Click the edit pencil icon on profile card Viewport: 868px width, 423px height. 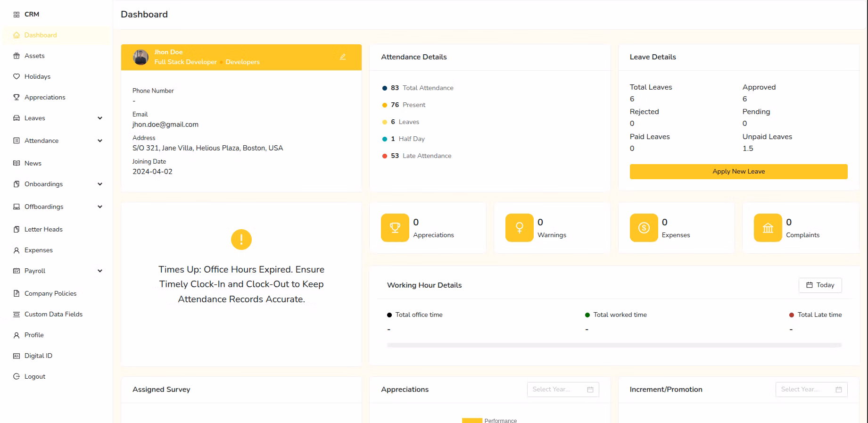click(343, 57)
